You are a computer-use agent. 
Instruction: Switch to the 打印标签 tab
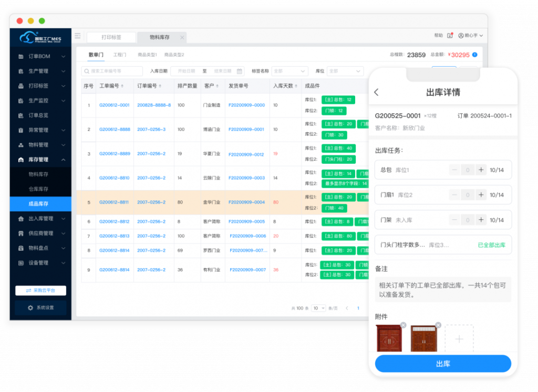point(111,37)
